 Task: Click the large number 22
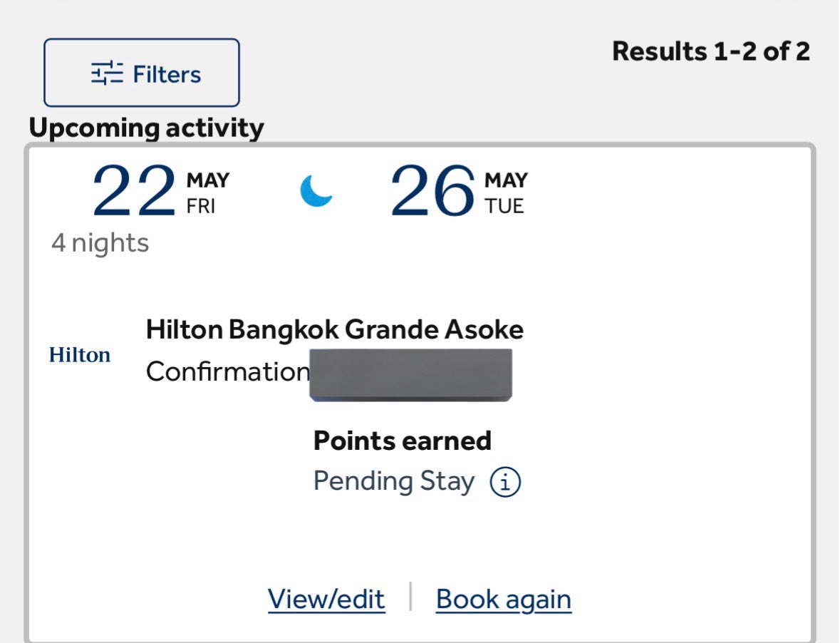pyautogui.click(x=134, y=190)
